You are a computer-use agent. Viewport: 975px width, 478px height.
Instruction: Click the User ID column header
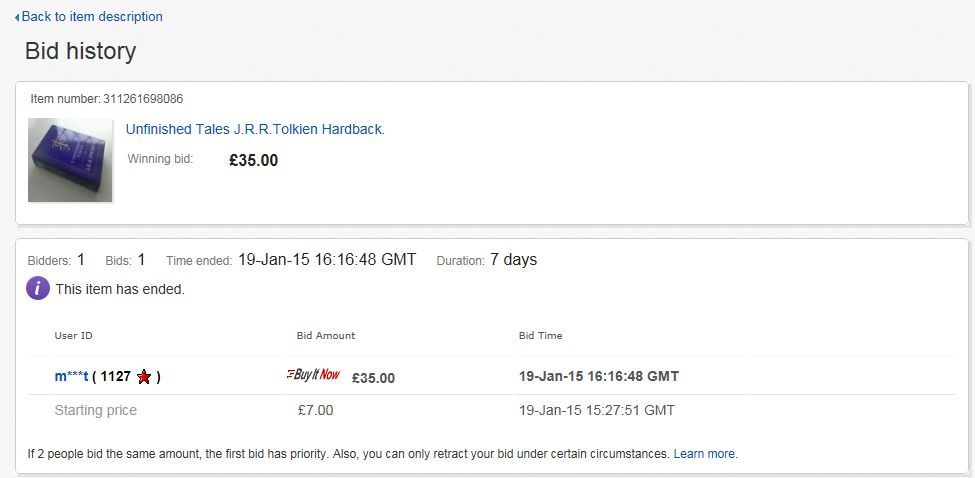73,336
